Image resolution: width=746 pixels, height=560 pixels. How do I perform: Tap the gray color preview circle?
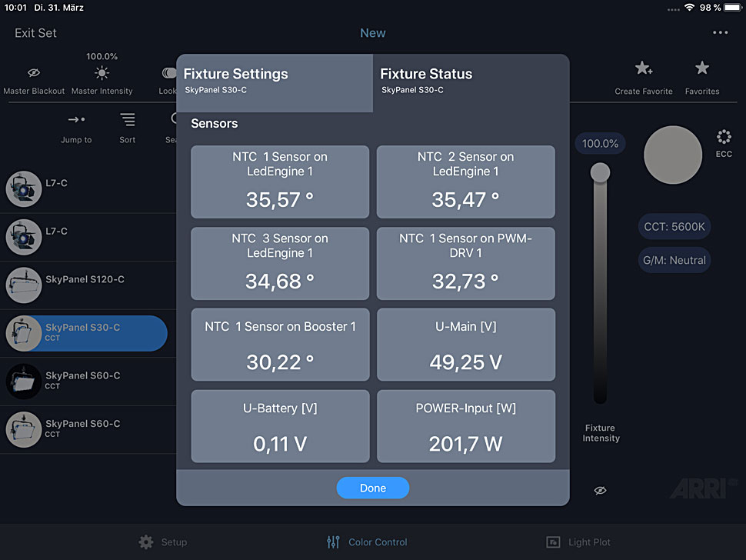coord(673,155)
